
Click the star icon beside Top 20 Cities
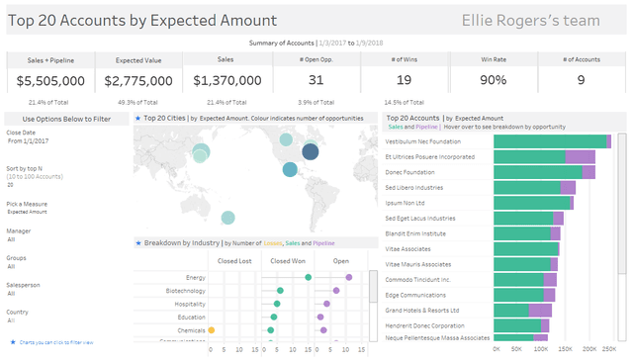[x=138, y=119]
